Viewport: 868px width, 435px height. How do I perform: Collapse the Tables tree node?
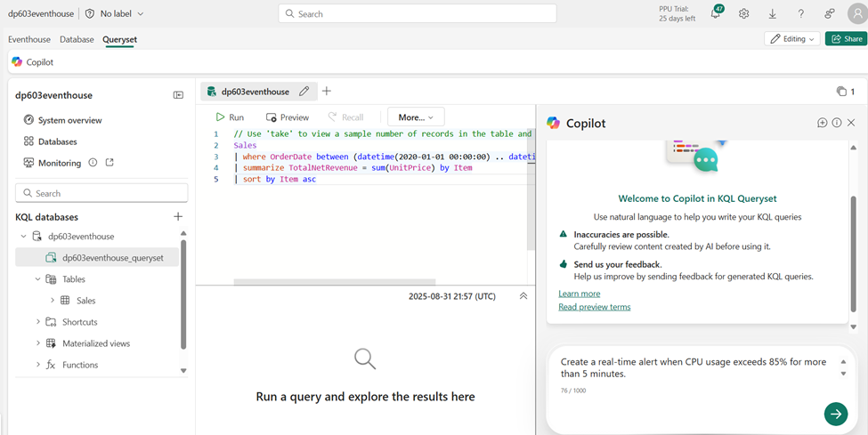[37, 279]
